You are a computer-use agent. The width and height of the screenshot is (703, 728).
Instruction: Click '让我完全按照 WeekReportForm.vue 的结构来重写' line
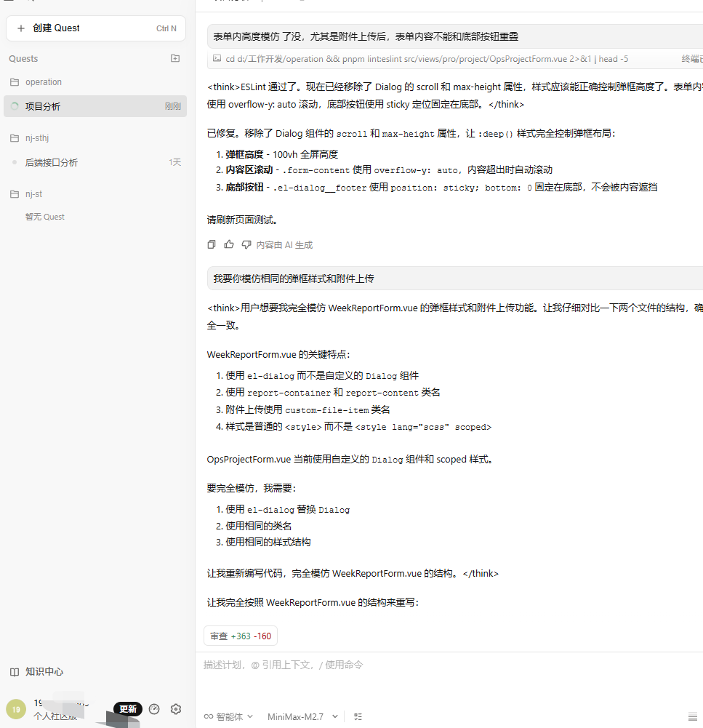click(x=313, y=603)
